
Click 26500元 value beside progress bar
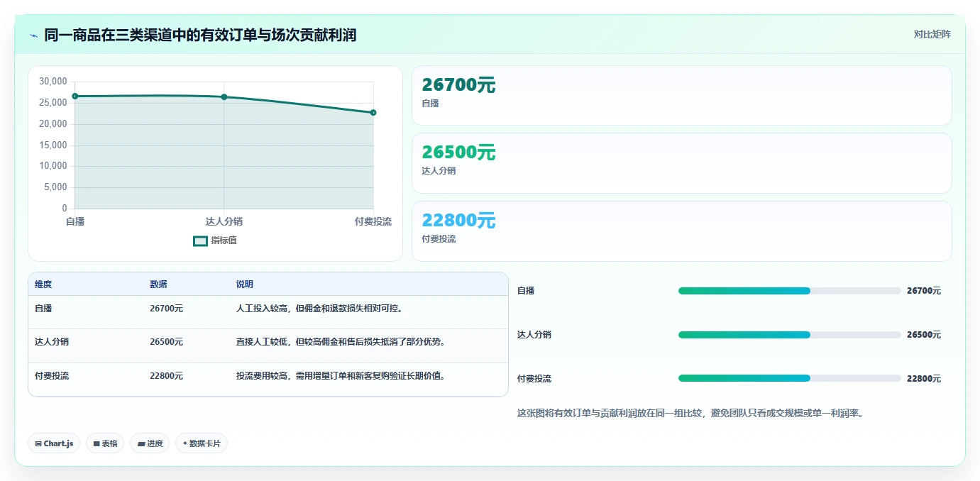(924, 335)
